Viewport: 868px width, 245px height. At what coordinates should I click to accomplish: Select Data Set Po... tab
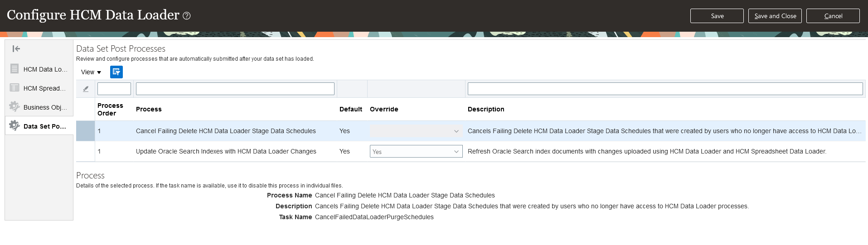(x=45, y=126)
